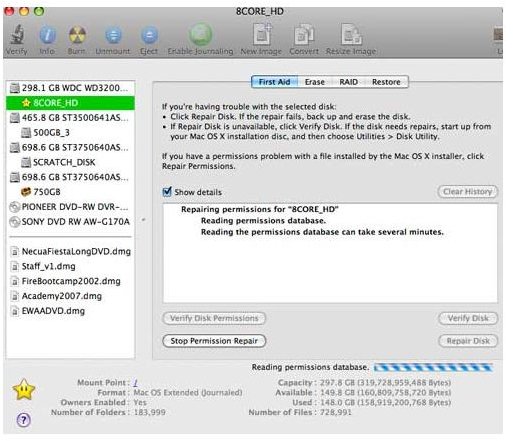Switch to the RAID tab
The width and height of the screenshot is (513, 441).
(349, 82)
